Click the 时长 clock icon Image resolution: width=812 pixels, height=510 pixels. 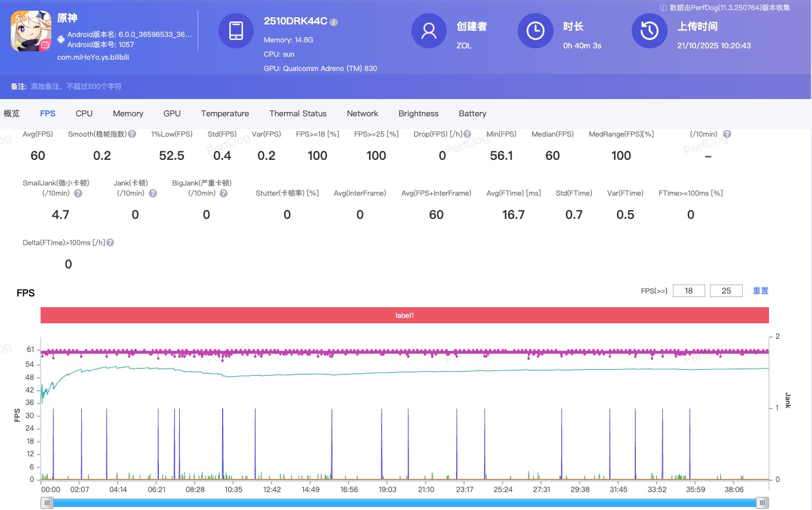pos(536,31)
